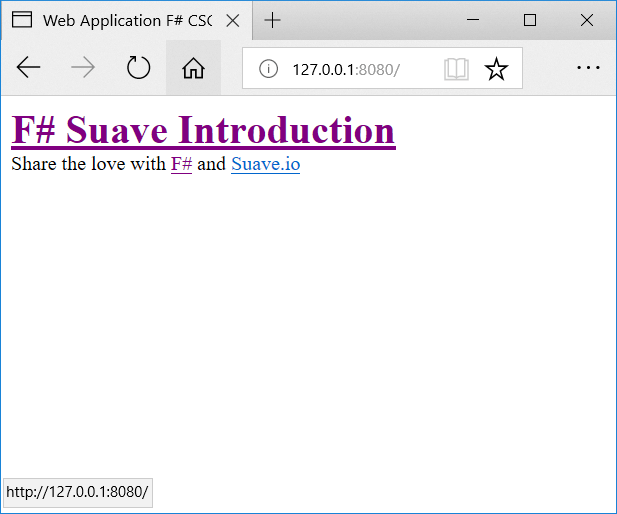Go to the home page
This screenshot has width=617, height=514.
[x=193, y=68]
